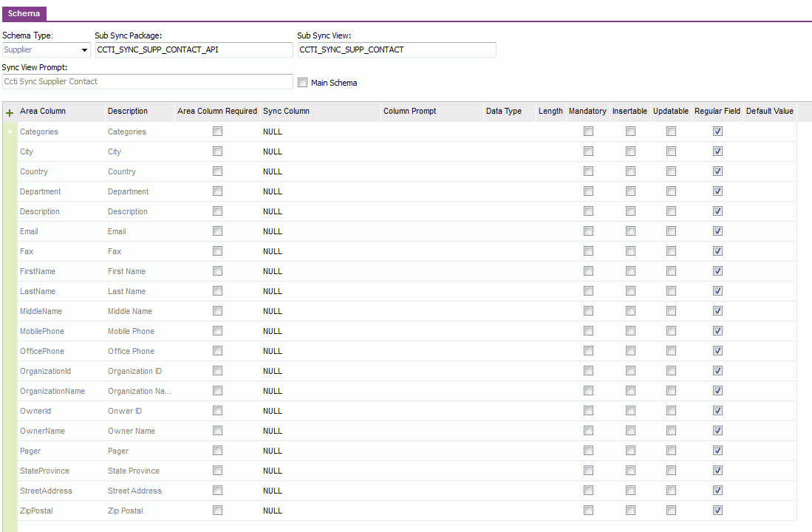Image resolution: width=812 pixels, height=532 pixels.
Task: Check Area Column Required for Country
Action: tap(217, 171)
